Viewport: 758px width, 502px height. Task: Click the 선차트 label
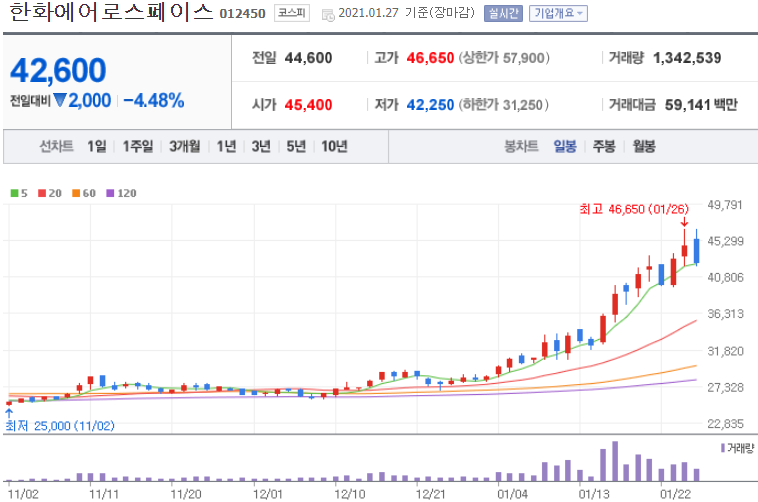pos(57,146)
